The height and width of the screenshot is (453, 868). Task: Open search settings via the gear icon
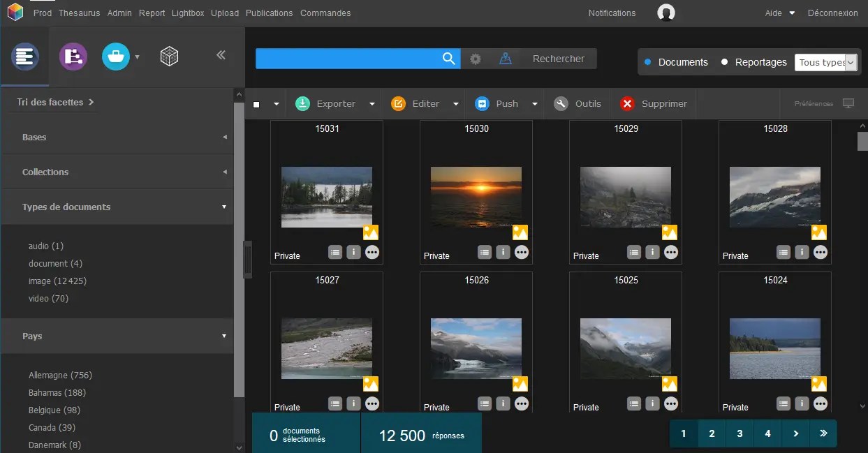pyautogui.click(x=476, y=59)
